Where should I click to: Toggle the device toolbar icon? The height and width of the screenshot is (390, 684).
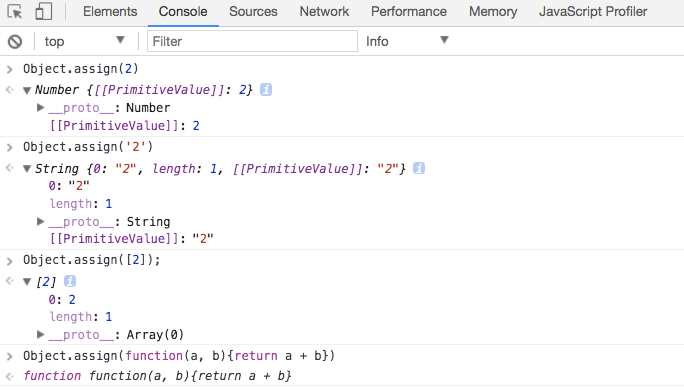43,11
